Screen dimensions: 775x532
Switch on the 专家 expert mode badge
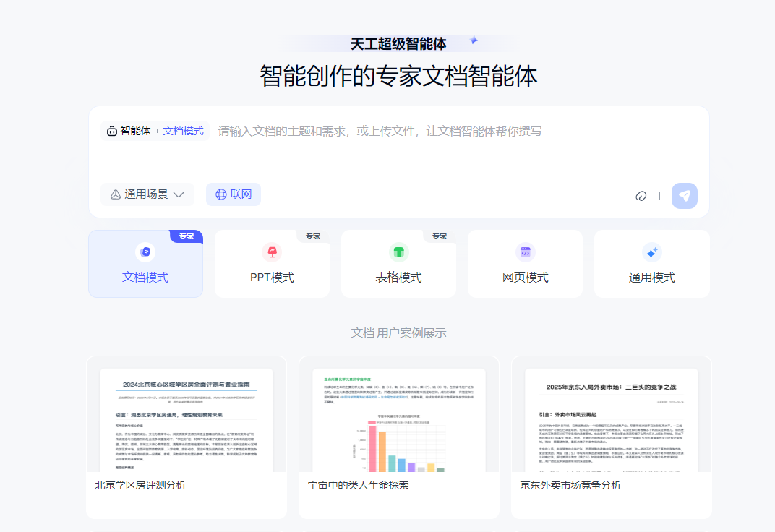point(187,236)
